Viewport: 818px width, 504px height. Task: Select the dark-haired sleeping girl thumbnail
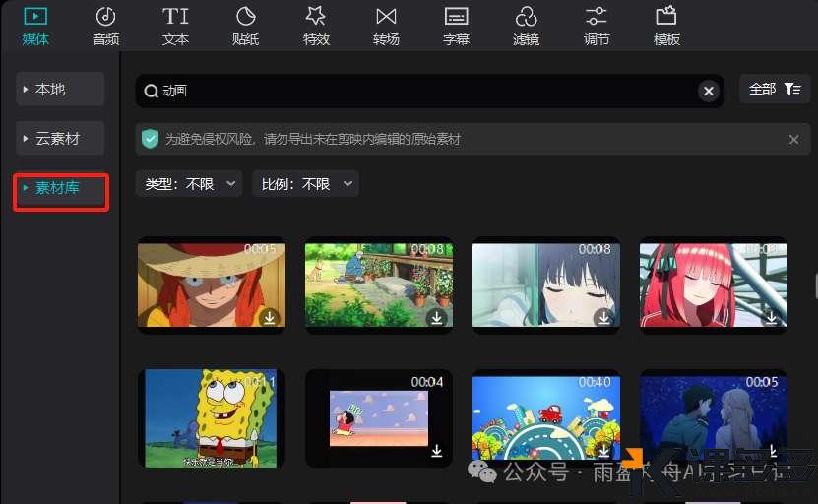pos(546,284)
